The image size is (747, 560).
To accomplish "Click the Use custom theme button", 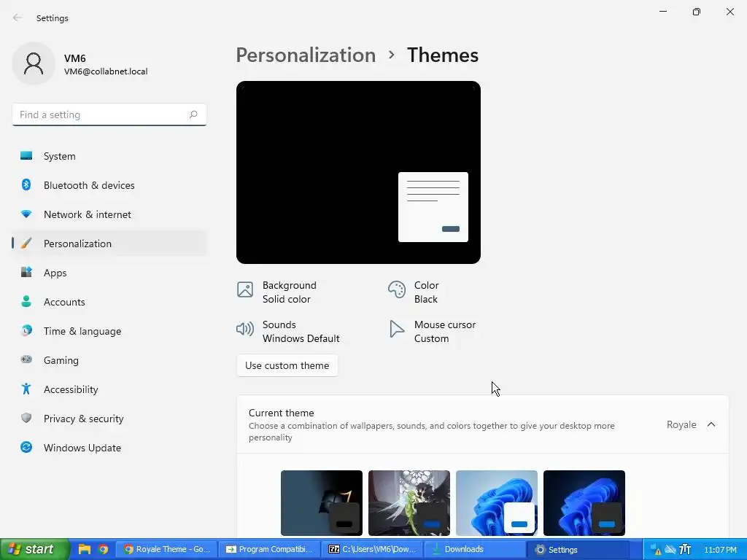I will 287,365.
